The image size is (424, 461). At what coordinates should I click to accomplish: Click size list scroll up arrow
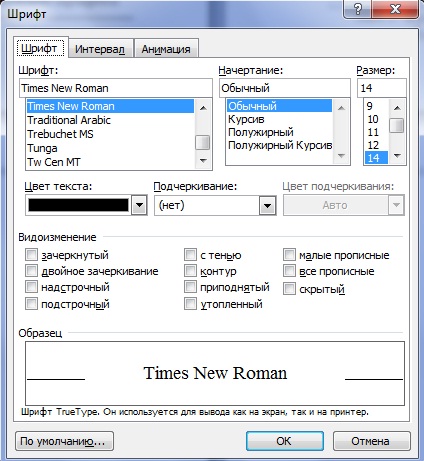point(397,108)
